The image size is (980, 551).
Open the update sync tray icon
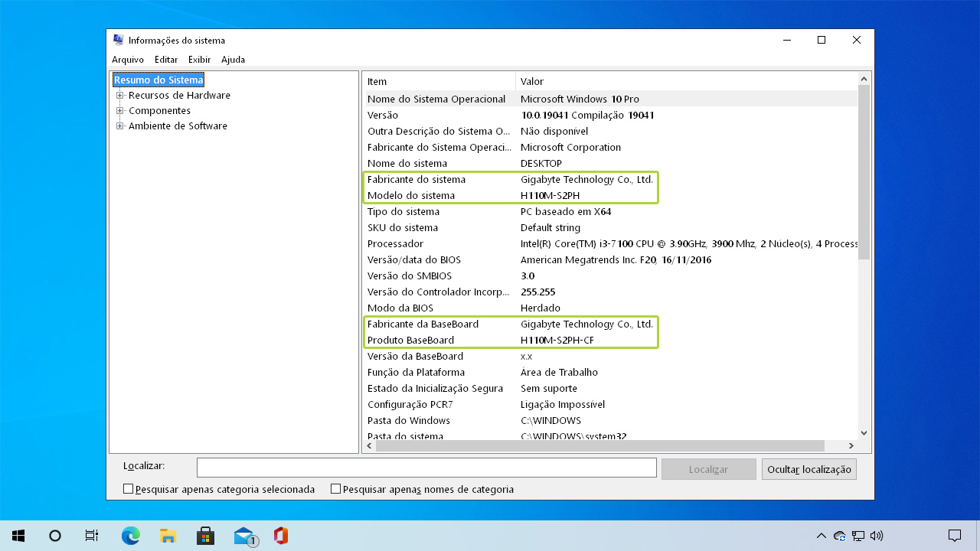[840, 536]
